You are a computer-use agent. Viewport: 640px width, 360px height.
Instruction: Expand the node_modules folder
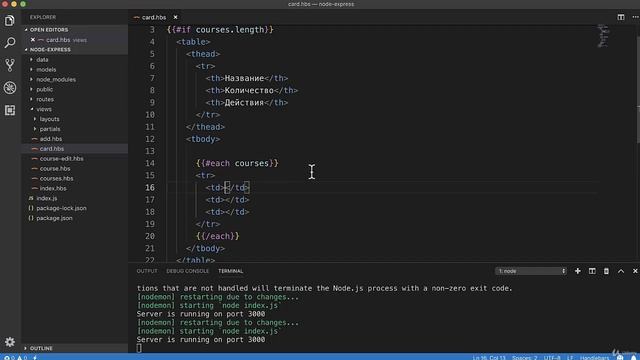pos(56,80)
